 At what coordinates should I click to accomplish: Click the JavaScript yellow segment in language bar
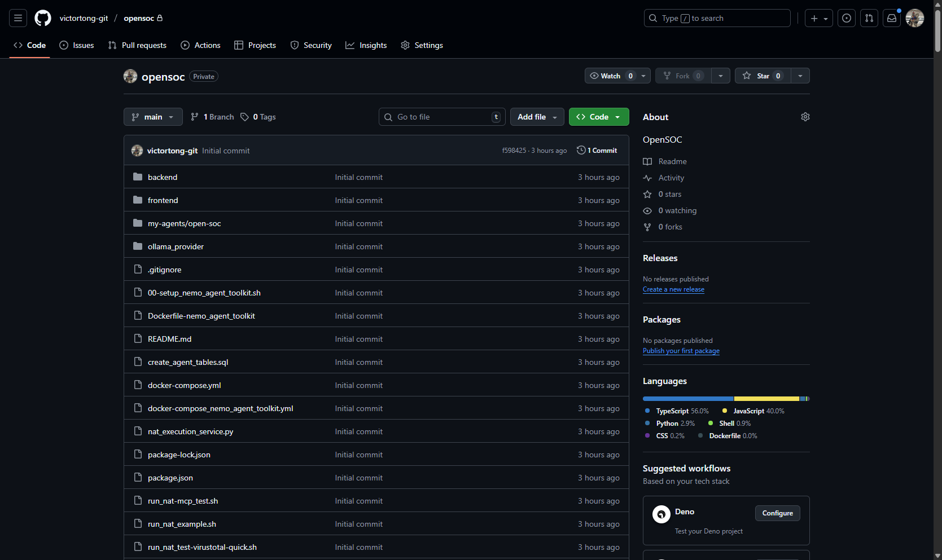point(767,399)
